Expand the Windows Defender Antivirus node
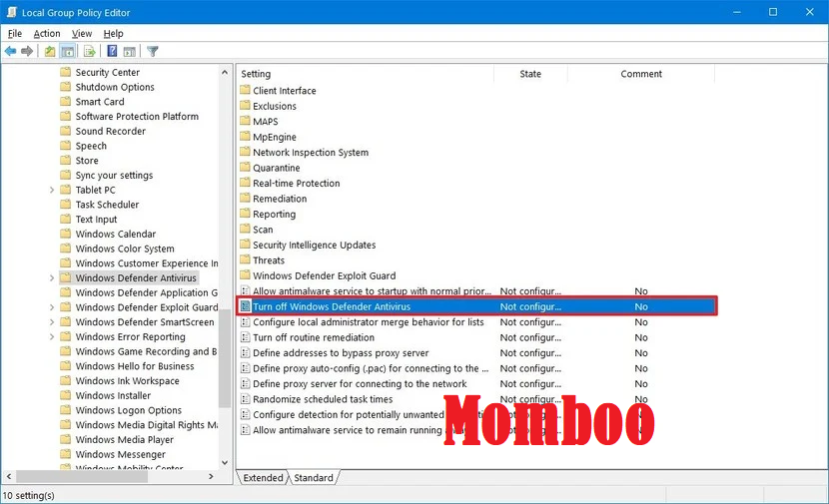This screenshot has height=504, width=829. [x=52, y=277]
